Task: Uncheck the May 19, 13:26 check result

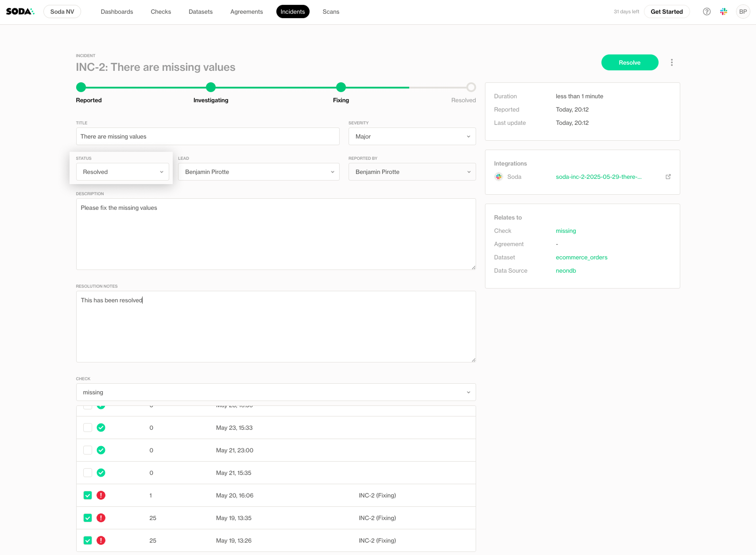Action: pos(88,540)
